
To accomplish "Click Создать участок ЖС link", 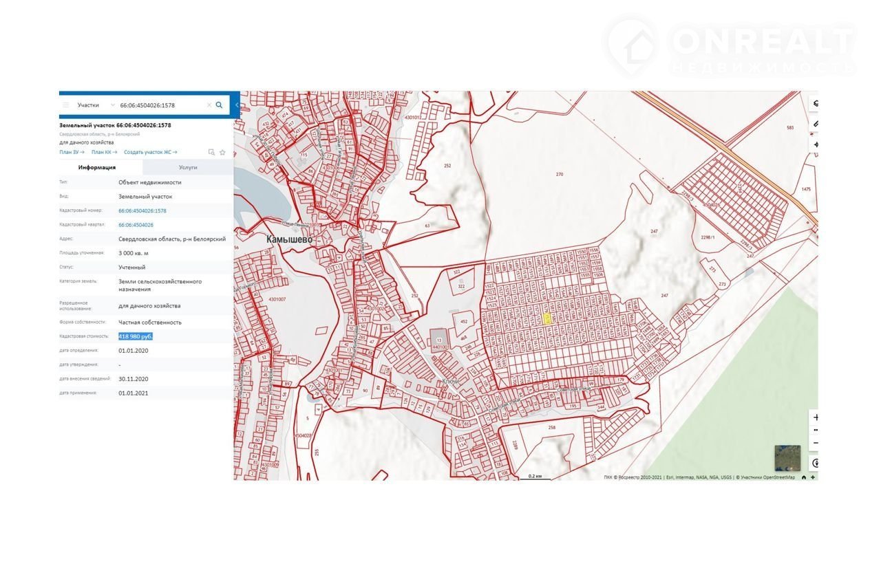I will 150,152.
